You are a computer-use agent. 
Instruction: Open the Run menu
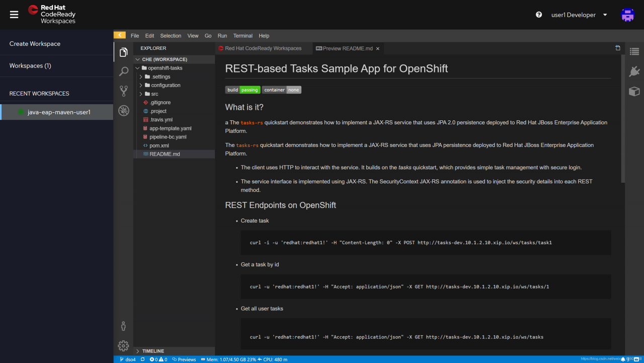point(222,36)
